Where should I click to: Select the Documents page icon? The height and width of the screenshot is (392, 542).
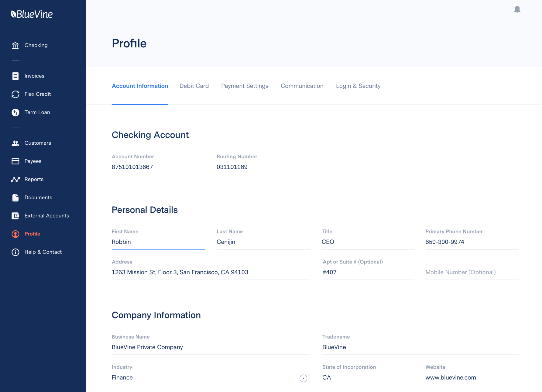click(15, 198)
